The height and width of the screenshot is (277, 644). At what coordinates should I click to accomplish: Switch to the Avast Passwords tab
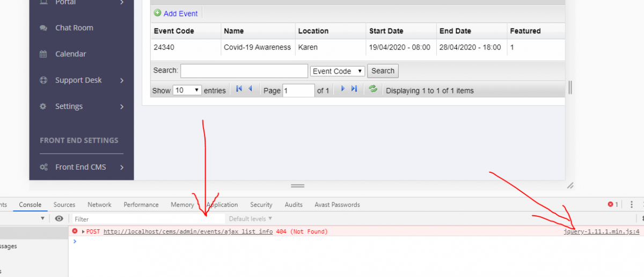338,205
